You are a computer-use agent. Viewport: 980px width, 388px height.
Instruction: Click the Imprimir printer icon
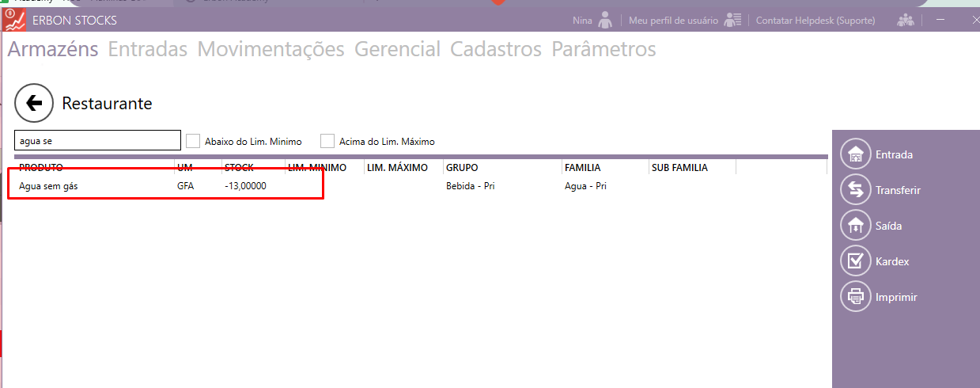[855, 297]
